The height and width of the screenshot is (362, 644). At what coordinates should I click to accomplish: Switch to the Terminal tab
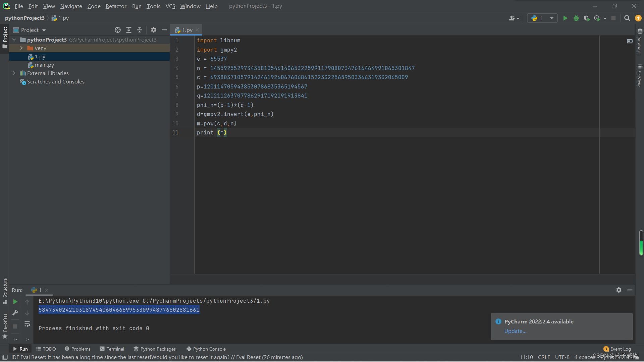click(112, 349)
